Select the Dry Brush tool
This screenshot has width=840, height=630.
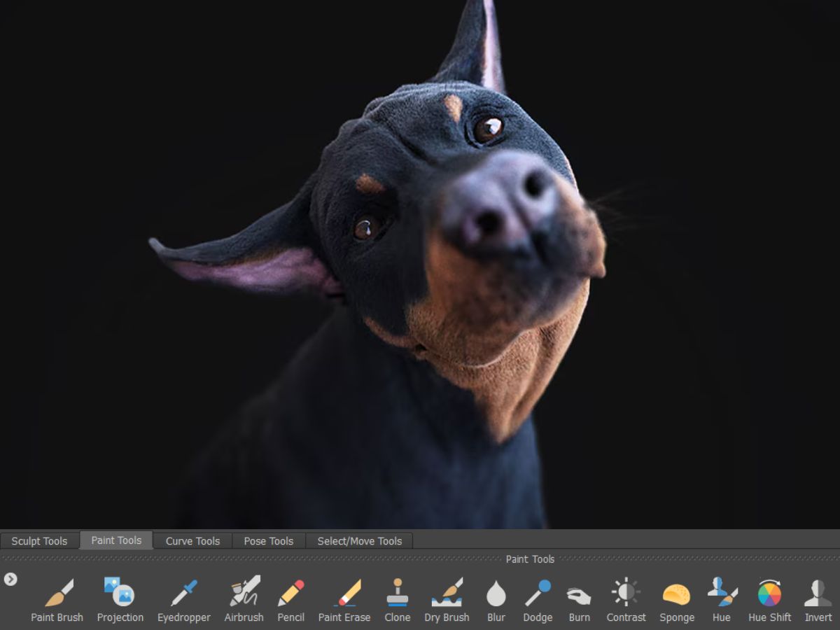click(447, 599)
